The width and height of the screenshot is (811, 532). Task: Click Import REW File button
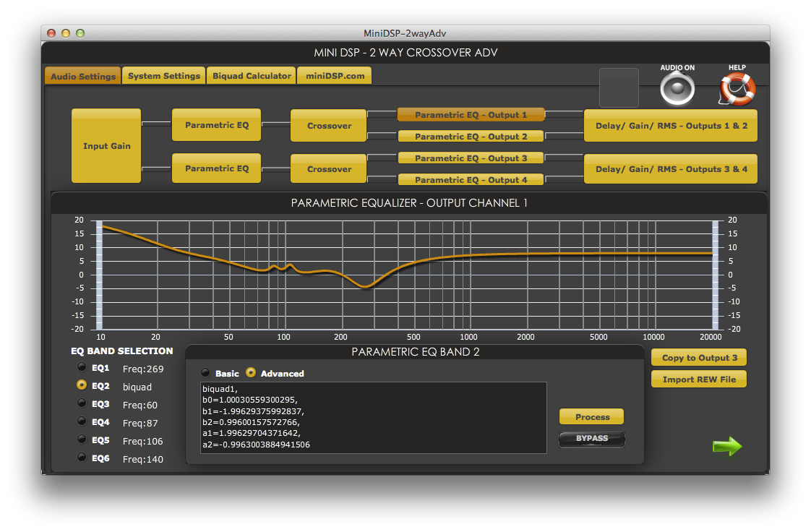coord(699,379)
